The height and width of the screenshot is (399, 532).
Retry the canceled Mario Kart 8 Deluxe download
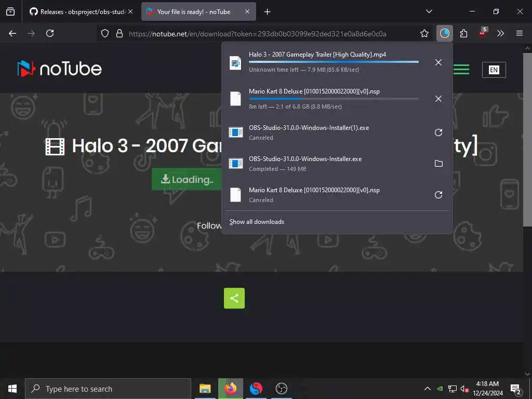[x=438, y=195]
